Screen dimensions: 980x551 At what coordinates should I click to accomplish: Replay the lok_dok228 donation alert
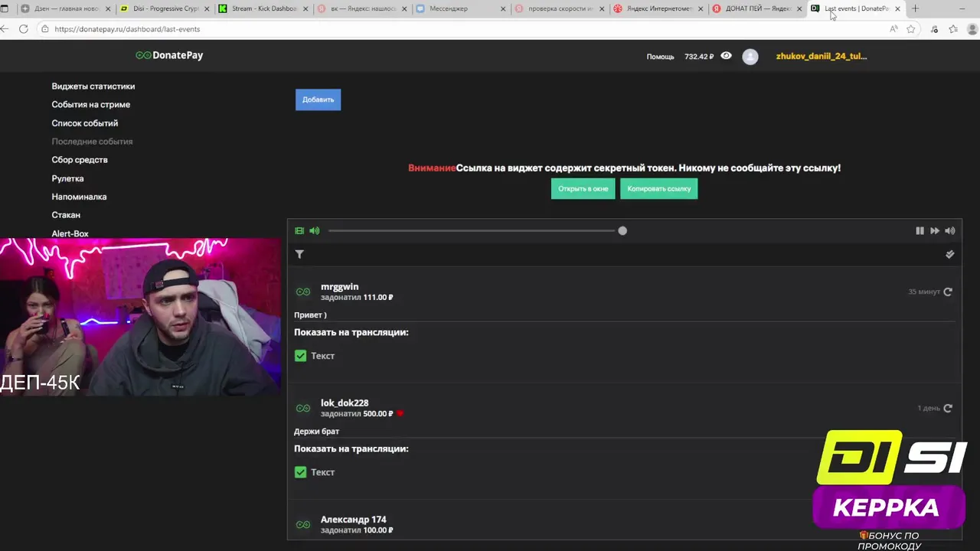tap(948, 408)
